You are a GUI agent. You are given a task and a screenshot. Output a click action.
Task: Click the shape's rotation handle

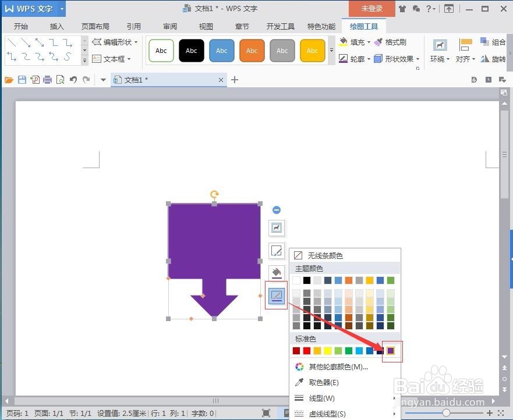tap(214, 195)
